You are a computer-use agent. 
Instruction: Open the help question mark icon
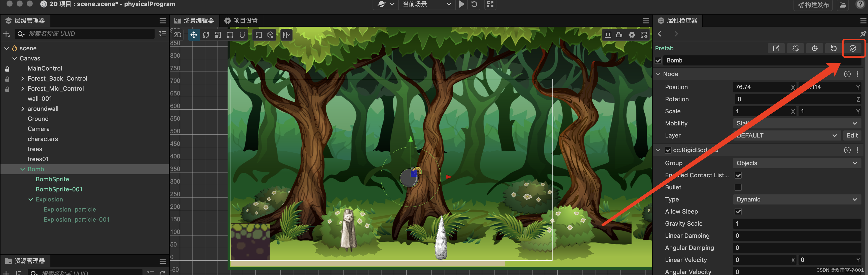[860, 4]
